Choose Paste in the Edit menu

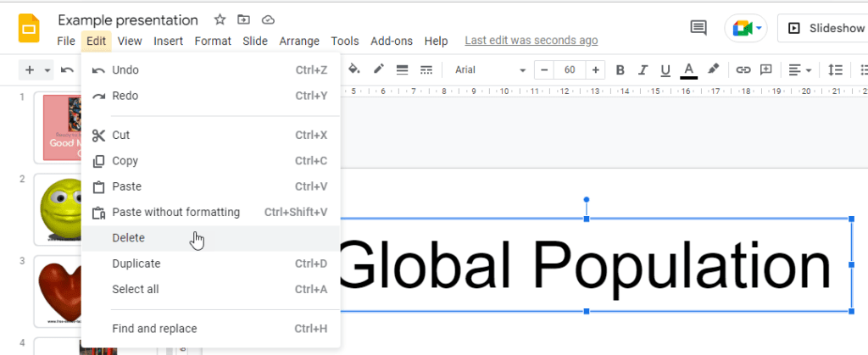(x=211, y=186)
